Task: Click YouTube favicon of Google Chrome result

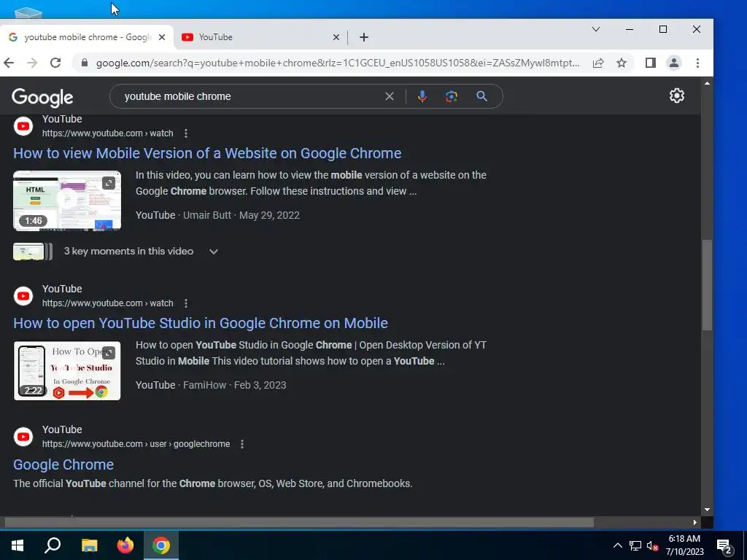Action: [23, 437]
